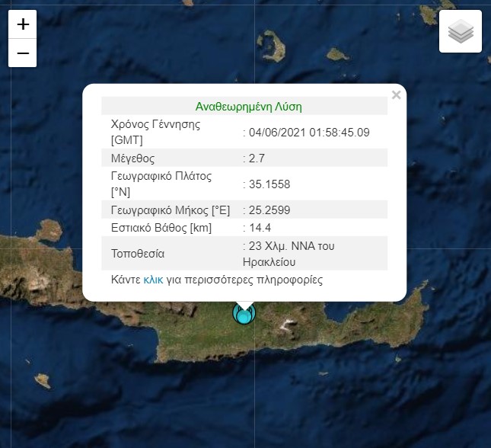The image size is (491, 448).
Task: Click the 'Τοποθεσία' row label
Action: 138,254
